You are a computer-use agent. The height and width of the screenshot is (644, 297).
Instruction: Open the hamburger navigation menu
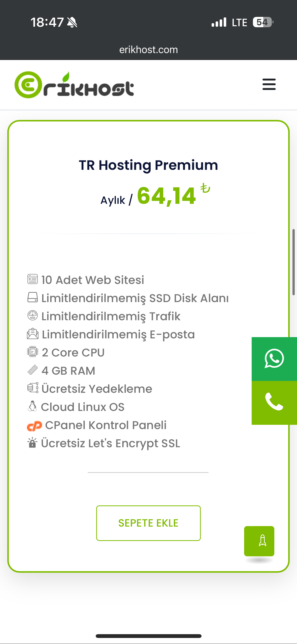click(269, 84)
